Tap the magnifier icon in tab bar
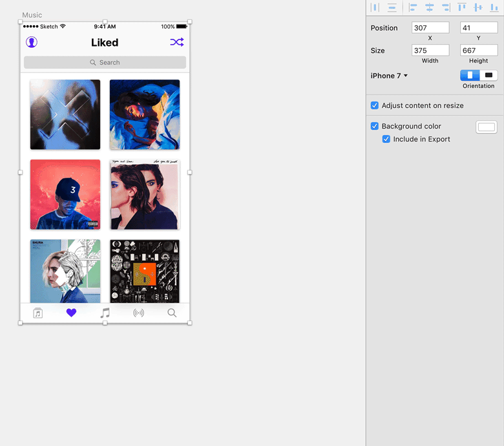Screen dimensions: 504x446 [172, 313]
